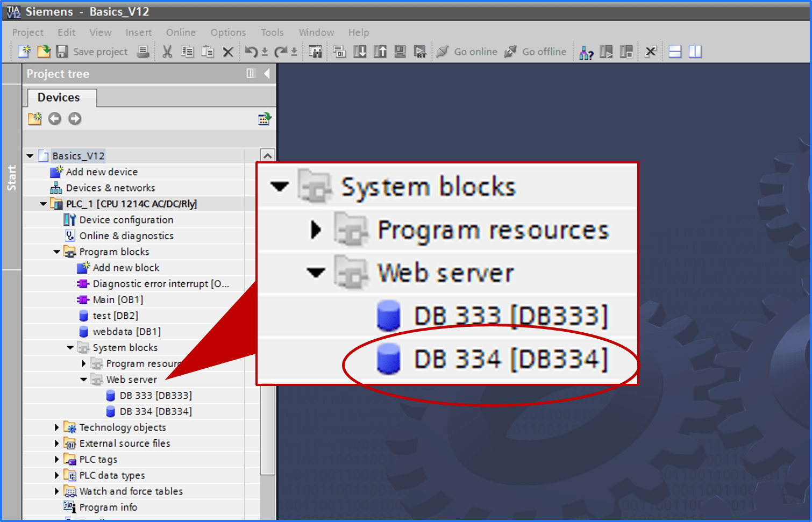Click the Undo arrow icon

251,52
